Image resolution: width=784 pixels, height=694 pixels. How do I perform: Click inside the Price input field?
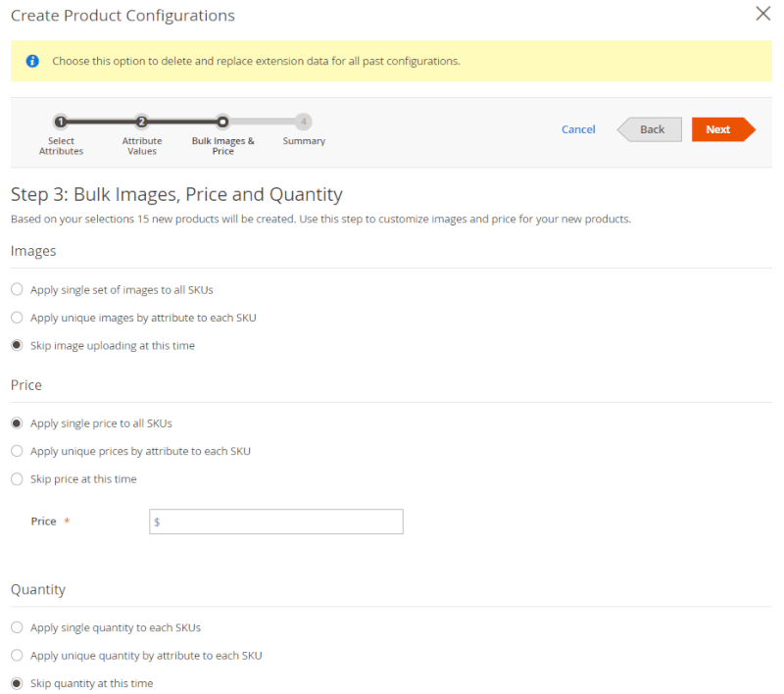pos(275,520)
